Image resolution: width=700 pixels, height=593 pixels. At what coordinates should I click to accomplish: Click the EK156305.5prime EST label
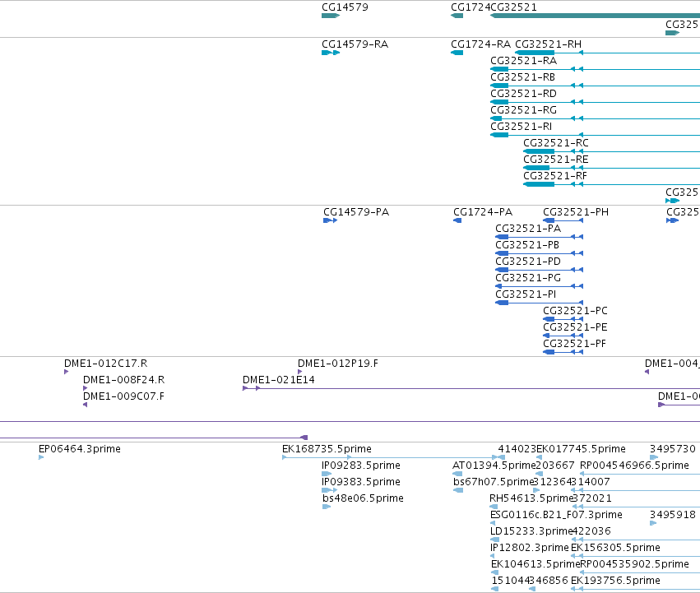click(x=615, y=549)
